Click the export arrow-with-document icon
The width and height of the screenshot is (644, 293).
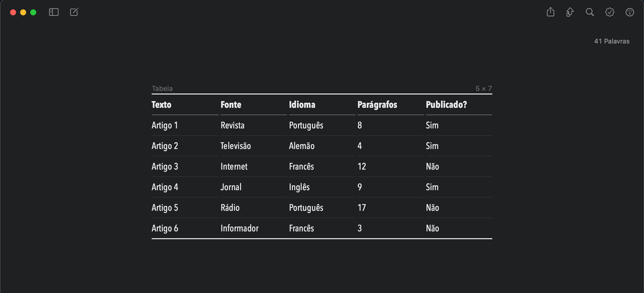570,12
